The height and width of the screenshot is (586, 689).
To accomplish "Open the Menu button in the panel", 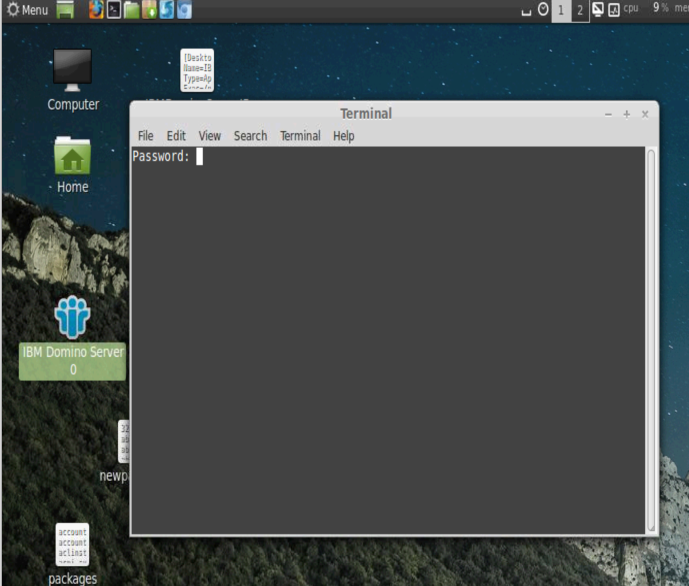I will pyautogui.click(x=27, y=10).
